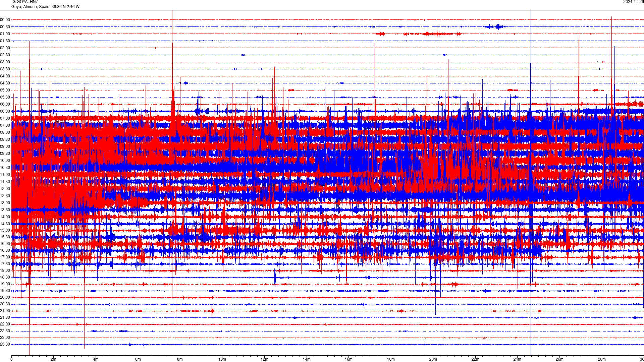This screenshot has height=362, width=644.
Task: Select the 02:00 time row label
Action: tap(5, 48)
